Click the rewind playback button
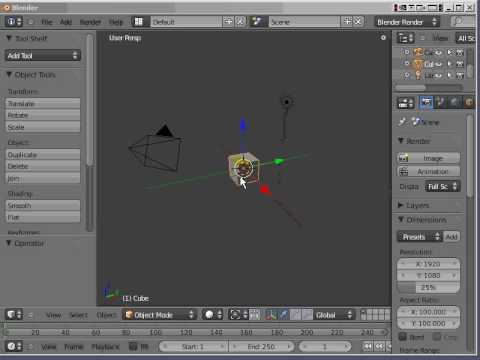The height and width of the screenshot is (360, 480). coord(380,346)
